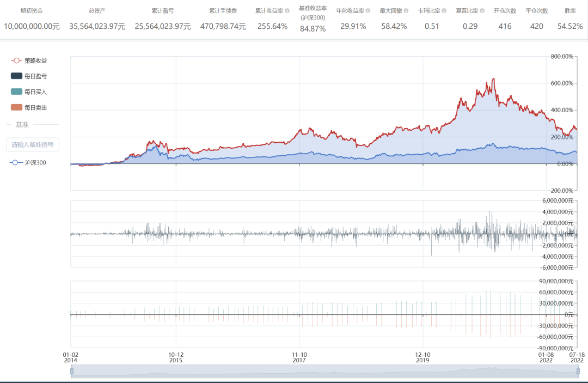Toggle the 策略收益 legend series
The width and height of the screenshot is (588, 383).
coord(29,60)
